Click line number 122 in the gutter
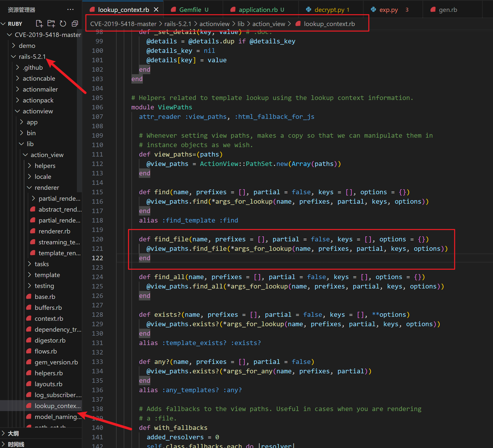This screenshot has height=448, width=493. tap(97, 258)
